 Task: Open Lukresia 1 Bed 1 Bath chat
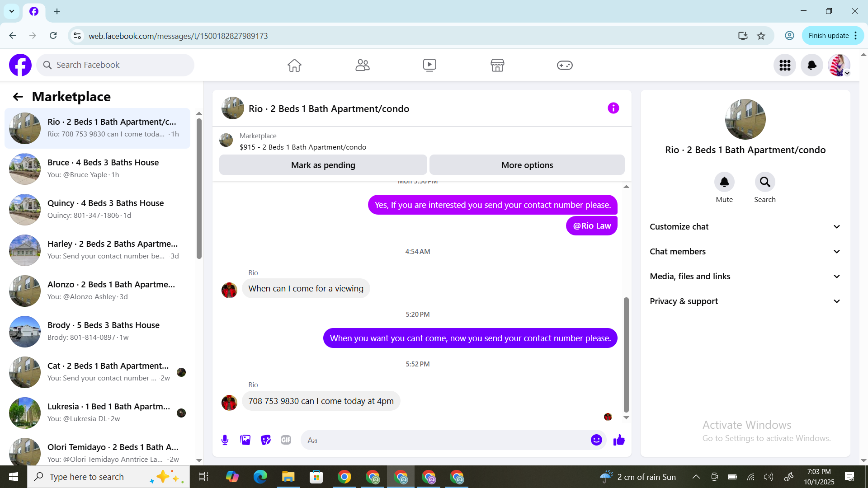pos(97,413)
